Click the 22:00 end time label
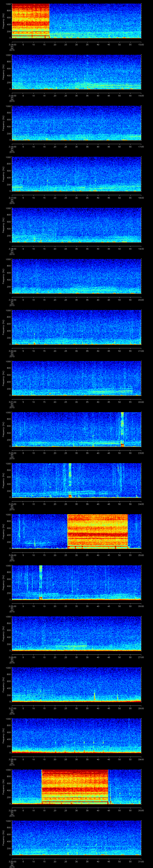Viewport: 153px width, 868px height. [141, 402]
